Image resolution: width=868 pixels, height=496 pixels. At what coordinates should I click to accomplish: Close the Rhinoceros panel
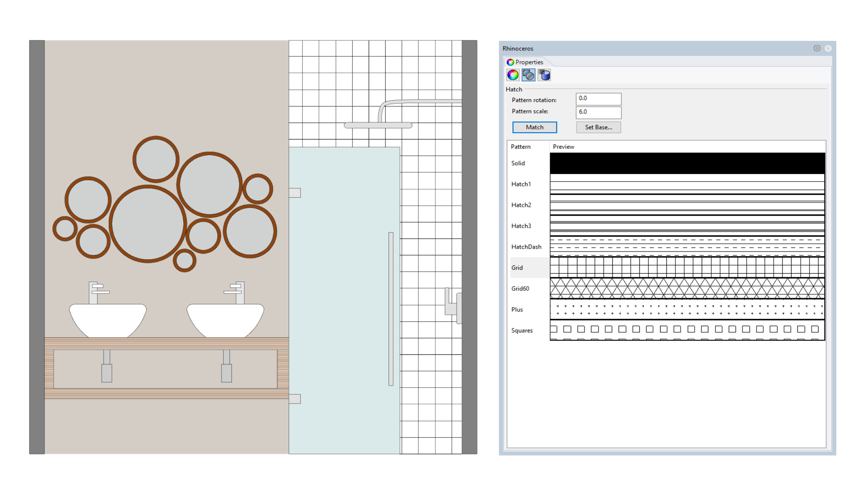[x=828, y=48]
